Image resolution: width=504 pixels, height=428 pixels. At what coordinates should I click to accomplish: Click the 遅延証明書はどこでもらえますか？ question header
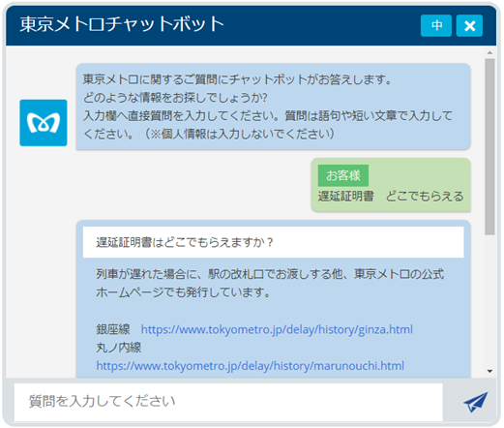tap(273, 242)
